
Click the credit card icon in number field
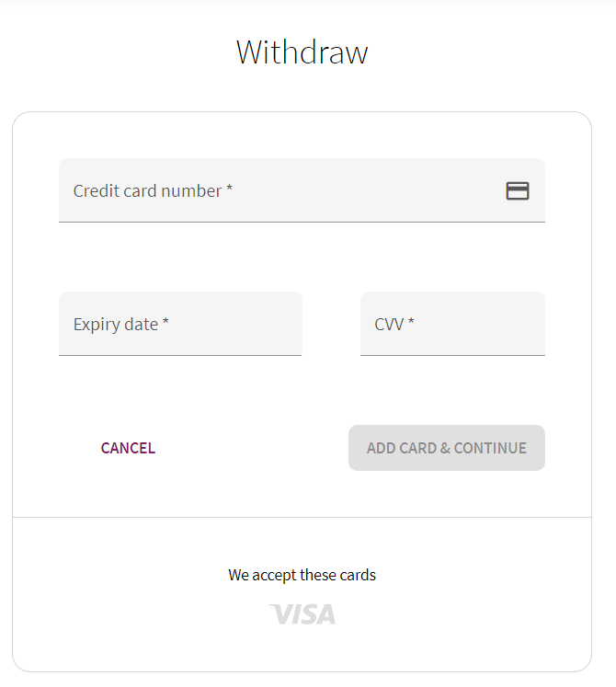click(518, 191)
